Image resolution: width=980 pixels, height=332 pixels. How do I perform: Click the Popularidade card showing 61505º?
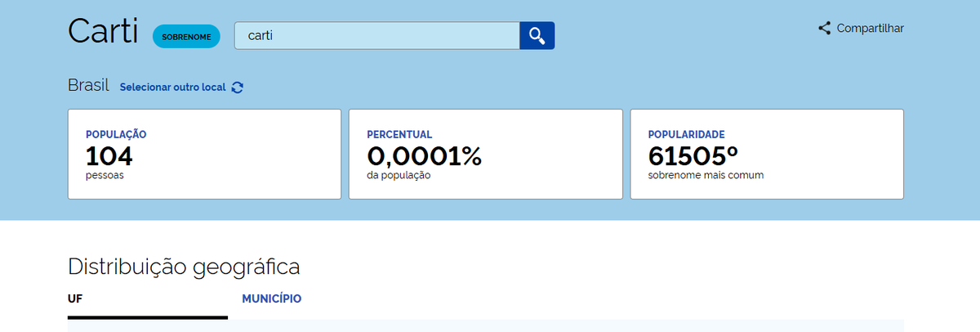(767, 154)
